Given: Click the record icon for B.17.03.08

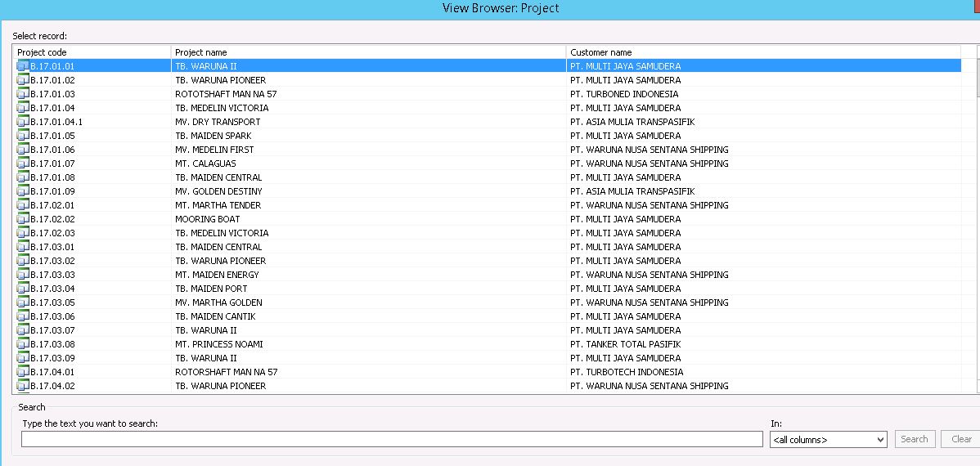Looking at the screenshot, I should pyautogui.click(x=23, y=344).
